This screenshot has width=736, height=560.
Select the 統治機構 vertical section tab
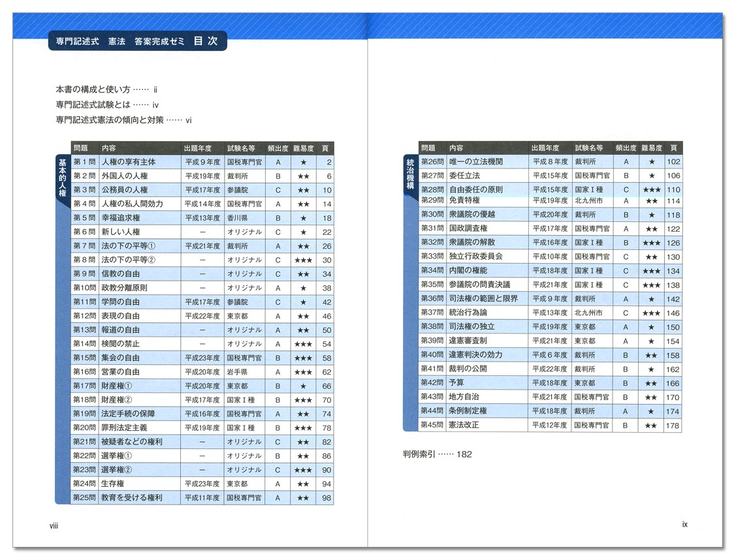tap(410, 174)
